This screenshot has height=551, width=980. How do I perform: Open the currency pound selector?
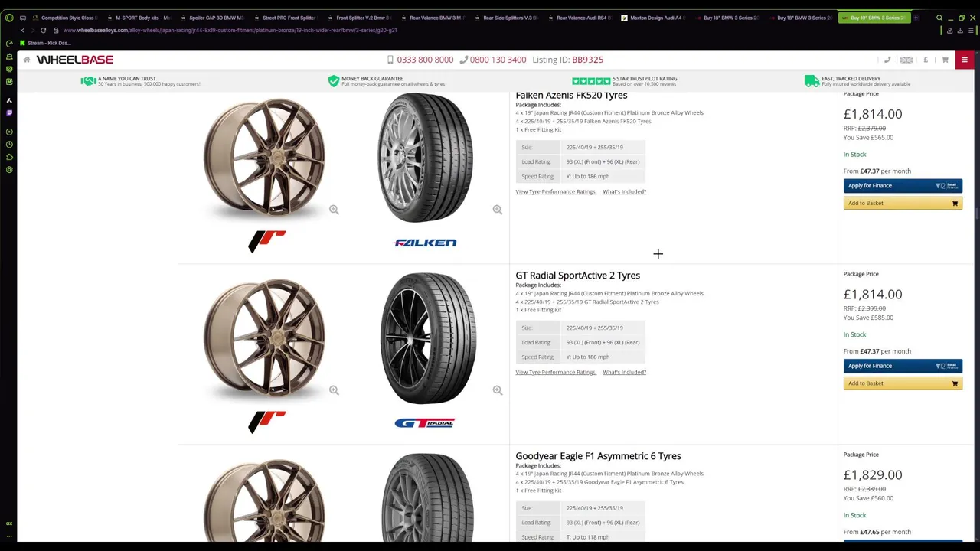[x=926, y=60]
